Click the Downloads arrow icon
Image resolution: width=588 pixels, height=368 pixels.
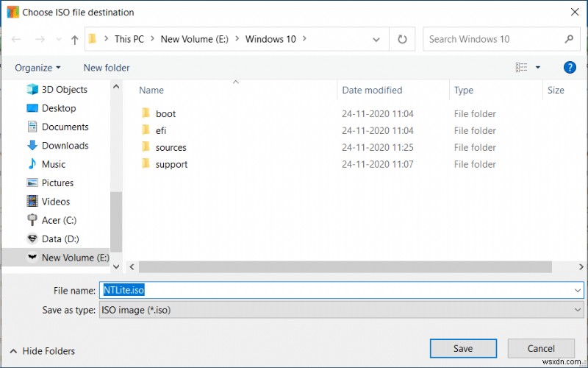click(32, 145)
